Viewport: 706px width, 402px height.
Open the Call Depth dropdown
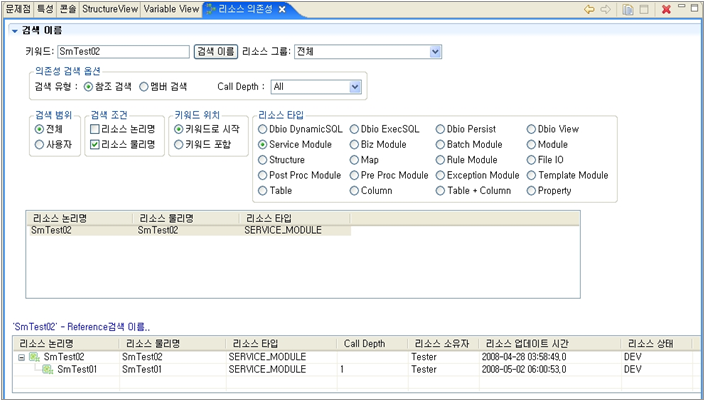354,87
